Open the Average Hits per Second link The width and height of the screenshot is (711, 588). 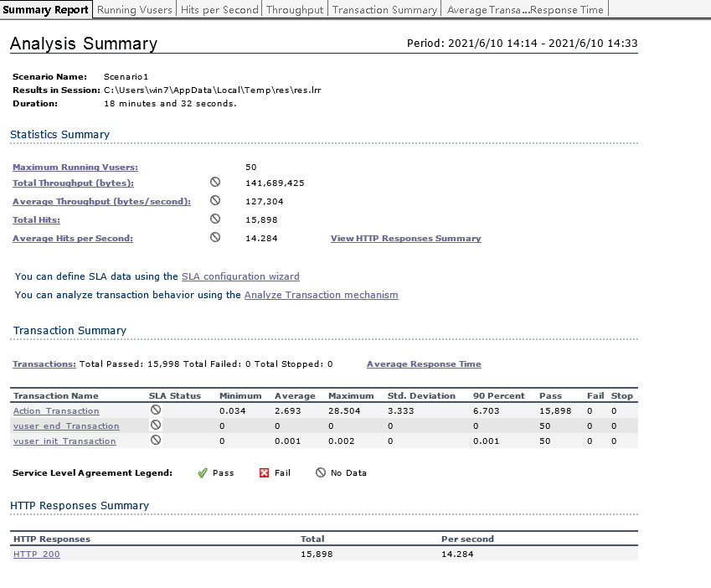[x=73, y=238]
